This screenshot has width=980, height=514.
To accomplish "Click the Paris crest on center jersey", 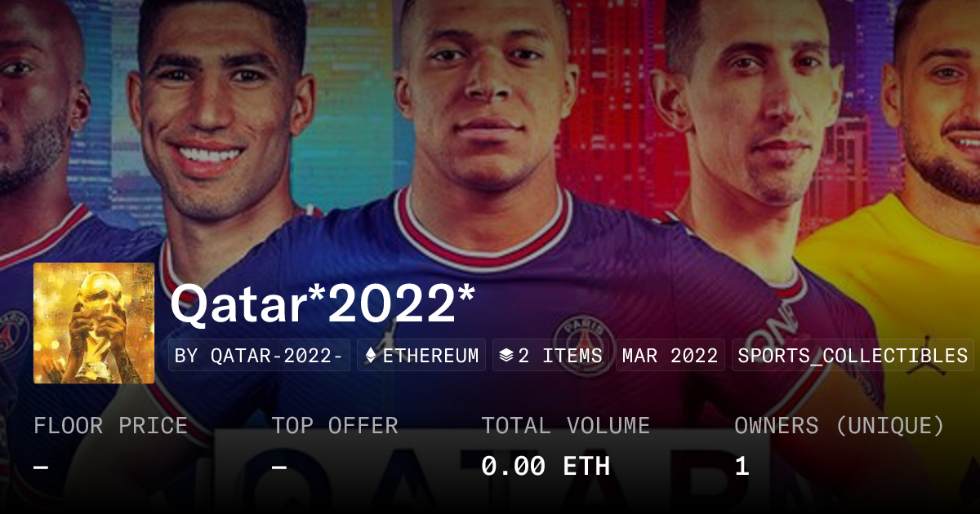I will click(581, 337).
